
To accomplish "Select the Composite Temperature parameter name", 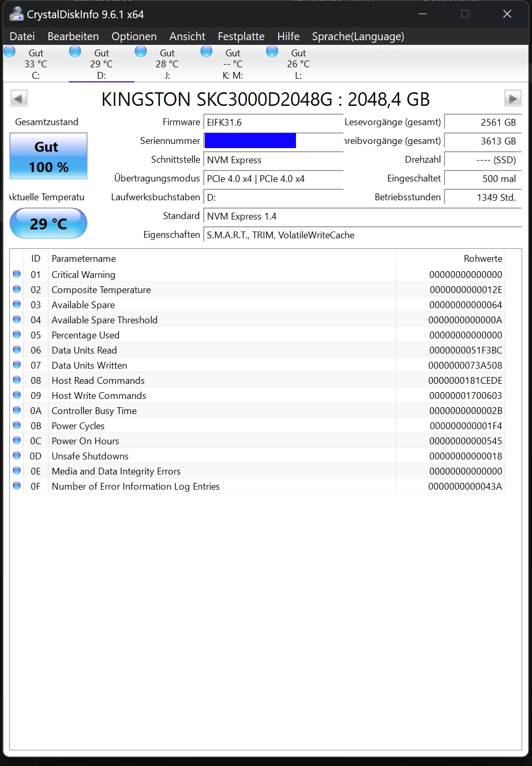I will pyautogui.click(x=101, y=290).
